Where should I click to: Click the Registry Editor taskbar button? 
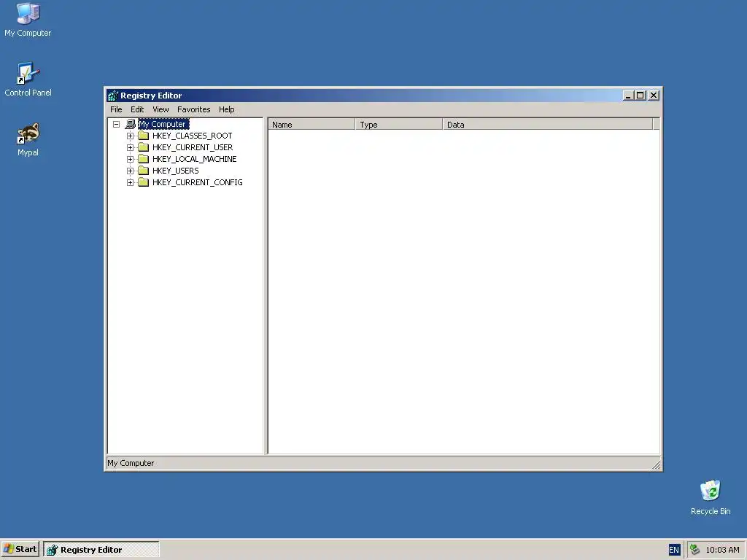pos(101,550)
